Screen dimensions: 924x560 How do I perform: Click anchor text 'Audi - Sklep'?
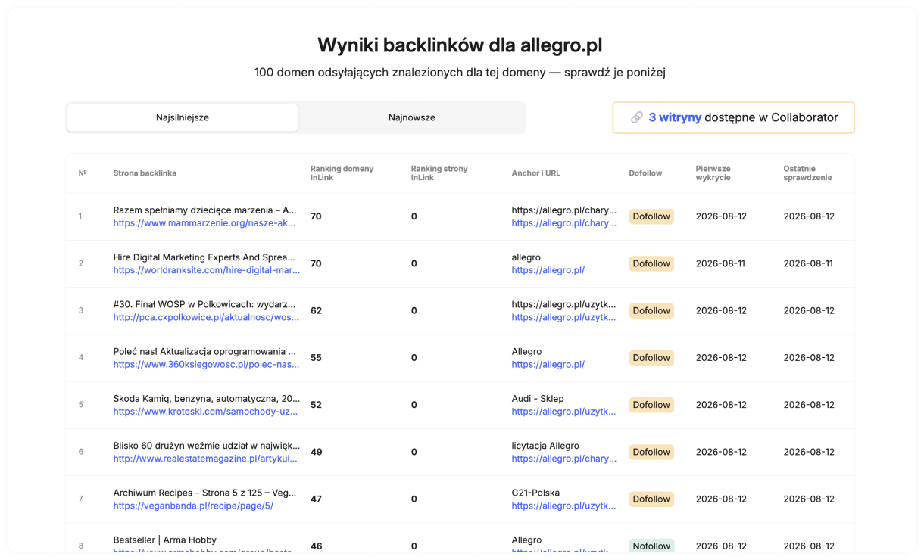point(538,398)
